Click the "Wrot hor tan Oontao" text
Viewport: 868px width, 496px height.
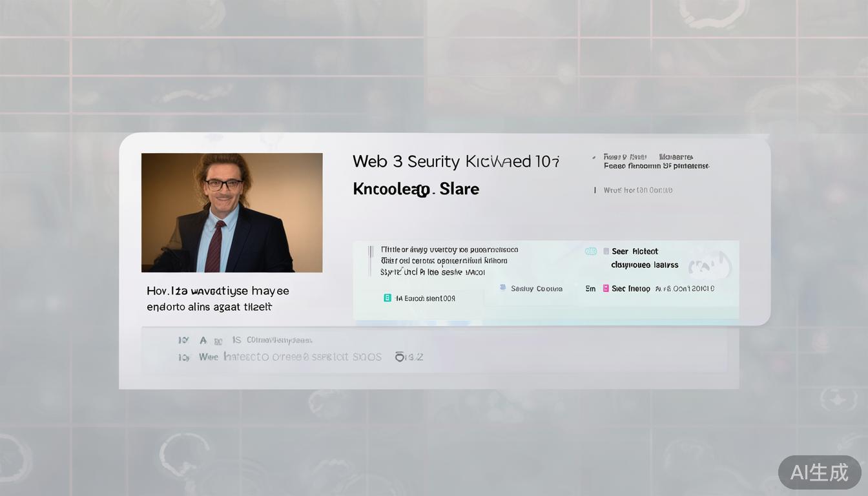pyautogui.click(x=637, y=190)
